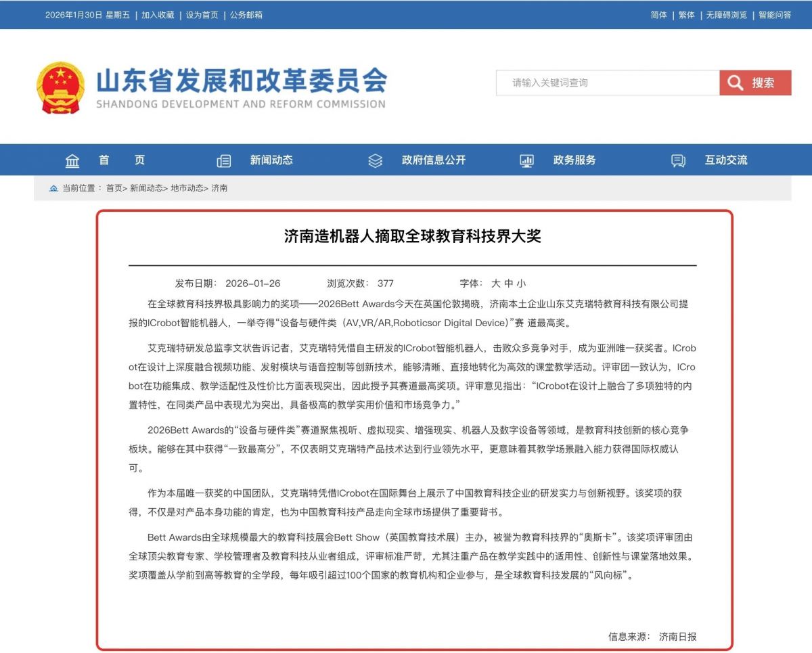Go to 地市动态 in breadcrumb
The height and width of the screenshot is (653, 812).
click(187, 188)
